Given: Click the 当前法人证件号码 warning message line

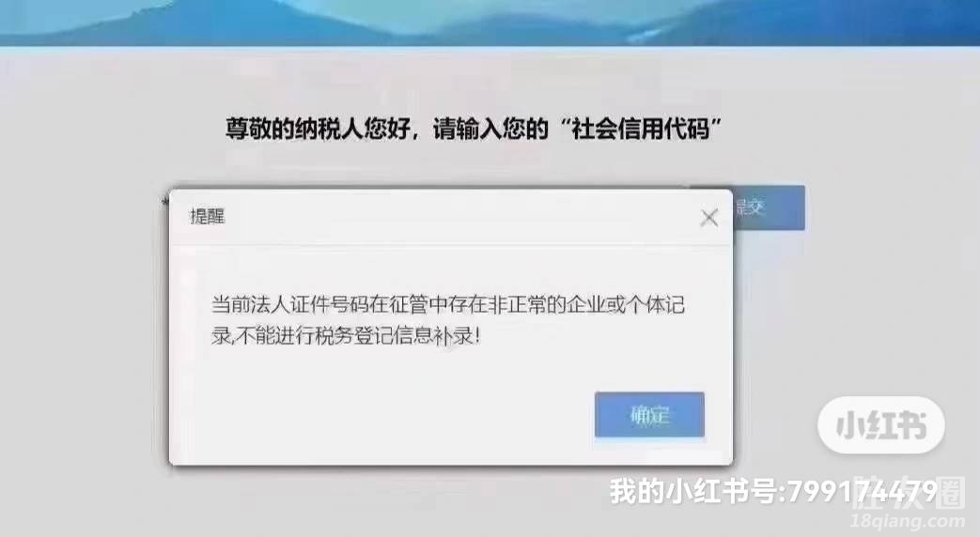Looking at the screenshot, I should 448,305.
